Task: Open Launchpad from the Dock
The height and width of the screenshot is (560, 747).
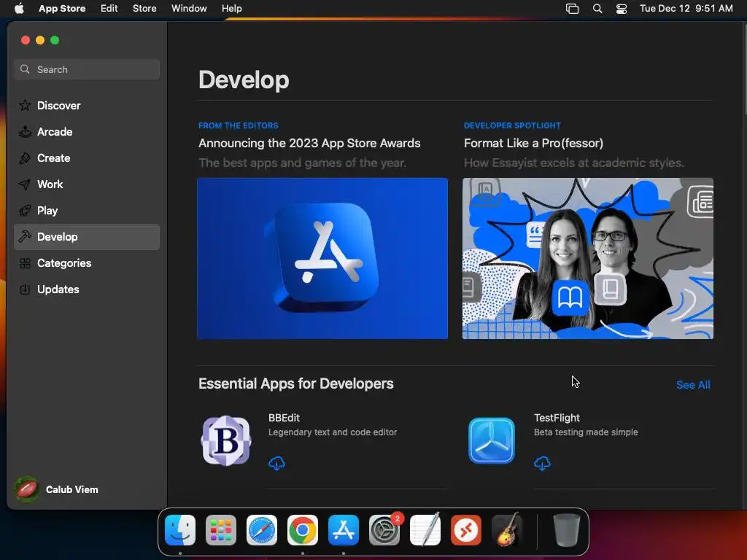Action: (x=221, y=530)
